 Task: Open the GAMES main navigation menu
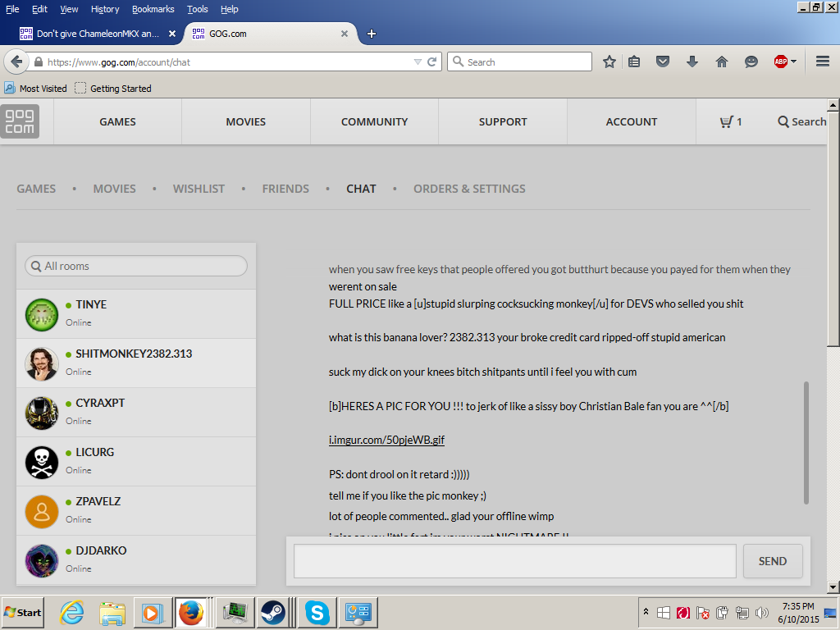[x=117, y=121]
